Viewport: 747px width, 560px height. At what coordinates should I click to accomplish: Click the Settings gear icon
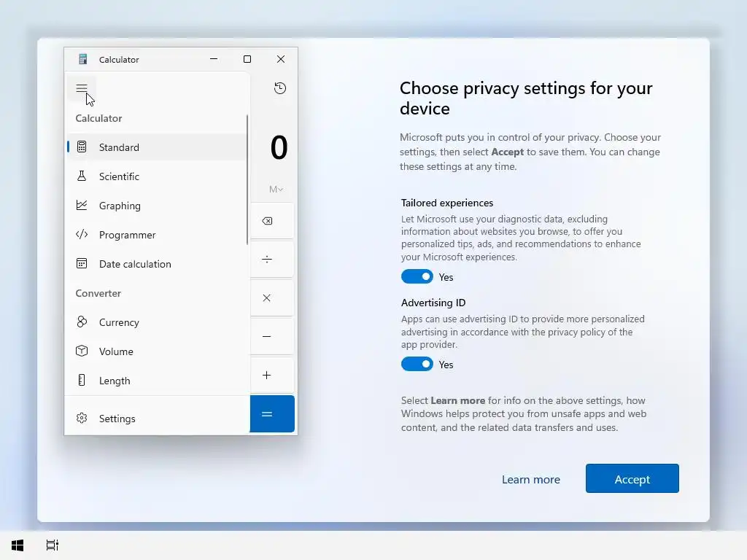(82, 418)
